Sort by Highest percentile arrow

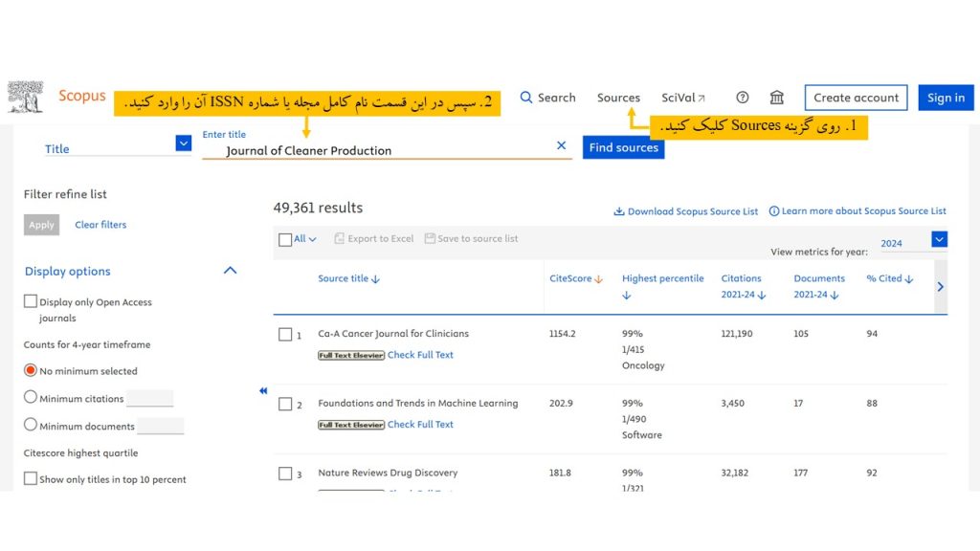(x=626, y=296)
